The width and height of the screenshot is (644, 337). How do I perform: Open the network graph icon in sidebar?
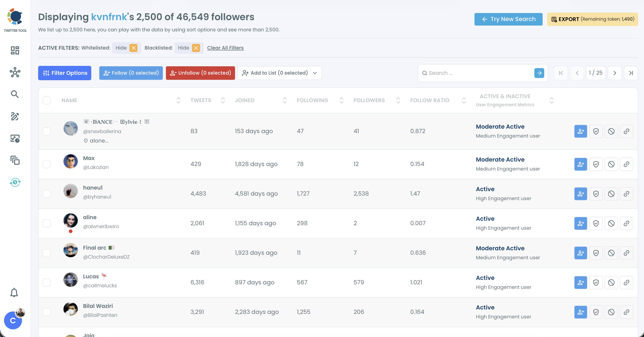[15, 72]
